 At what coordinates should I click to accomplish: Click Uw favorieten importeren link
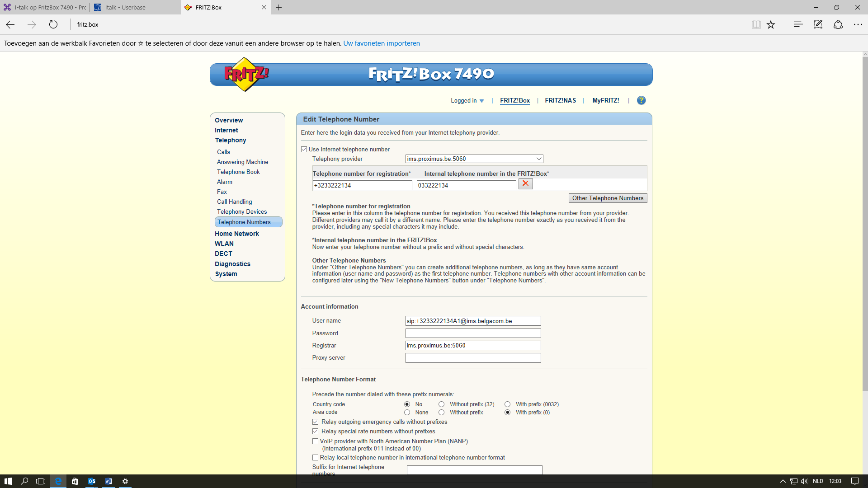[x=381, y=43]
